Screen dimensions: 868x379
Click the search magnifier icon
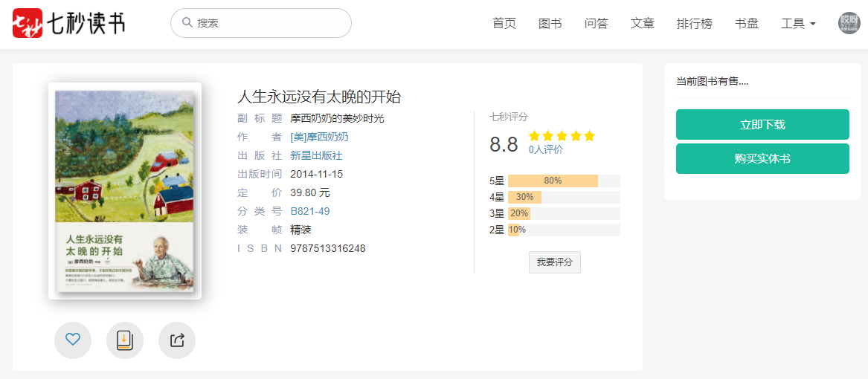[187, 23]
